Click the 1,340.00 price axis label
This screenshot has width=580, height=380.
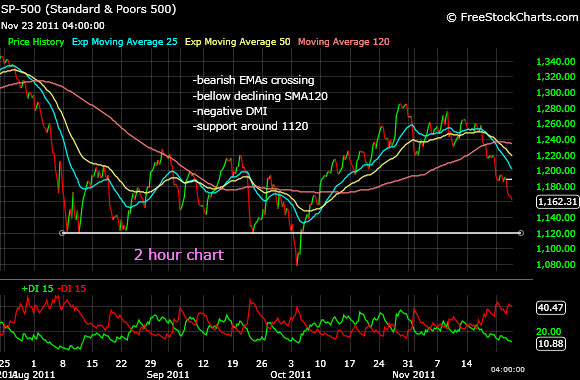pos(556,61)
